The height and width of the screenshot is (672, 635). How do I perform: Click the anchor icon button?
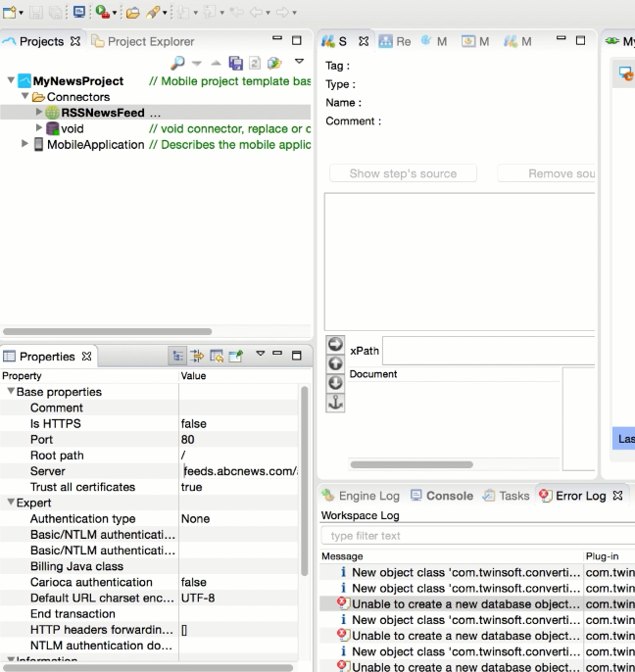(x=335, y=403)
